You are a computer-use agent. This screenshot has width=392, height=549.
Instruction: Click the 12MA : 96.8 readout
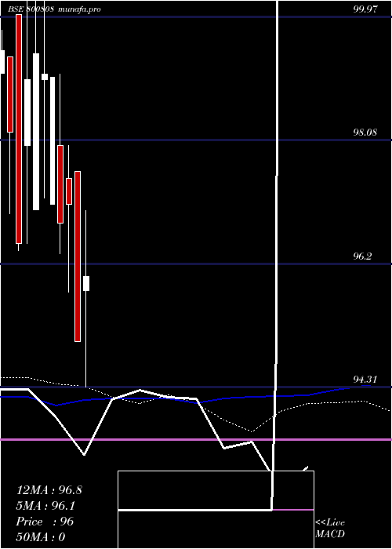point(49,490)
